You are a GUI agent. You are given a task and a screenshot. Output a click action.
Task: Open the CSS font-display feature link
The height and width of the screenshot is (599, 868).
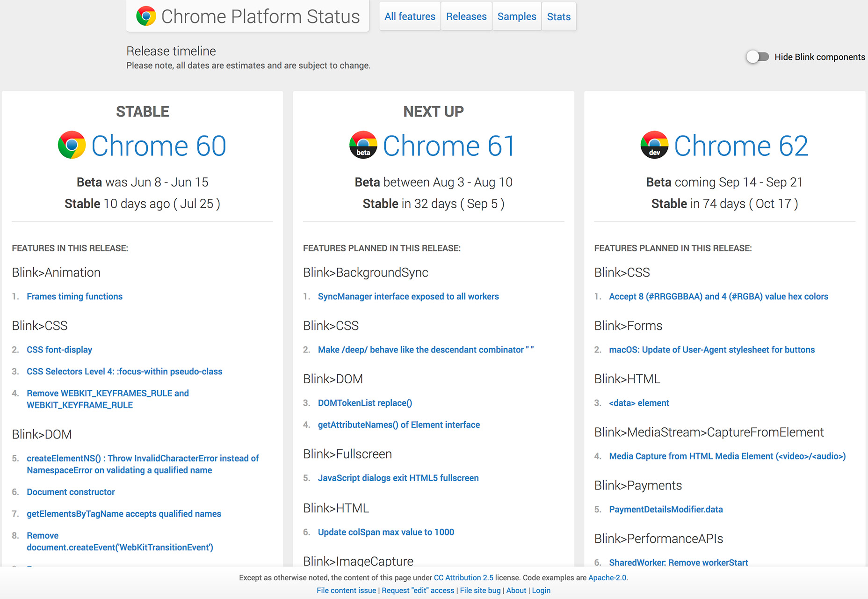(x=59, y=350)
